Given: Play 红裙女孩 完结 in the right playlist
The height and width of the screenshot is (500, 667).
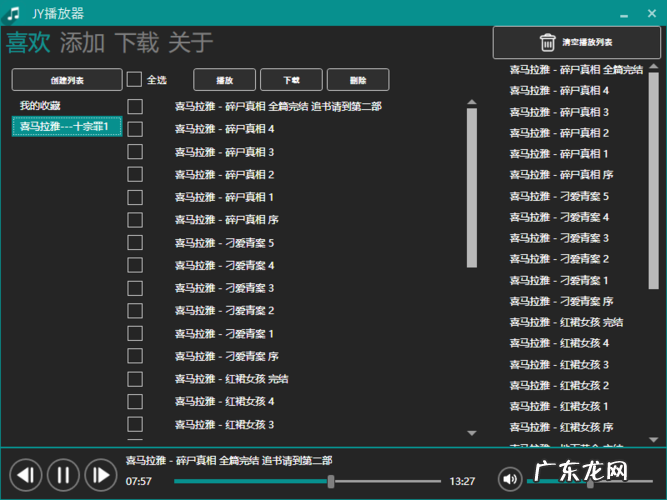Looking at the screenshot, I should click(566, 322).
